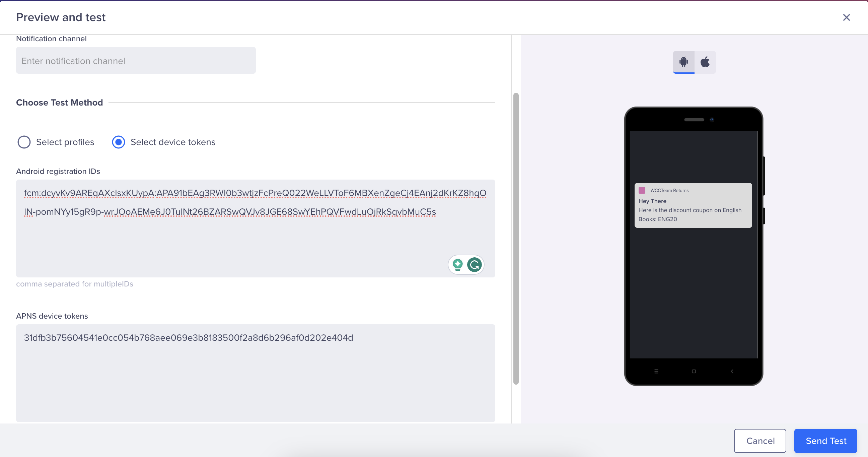This screenshot has height=457, width=868.
Task: Choose the Select profiles radio option
Action: click(x=24, y=142)
